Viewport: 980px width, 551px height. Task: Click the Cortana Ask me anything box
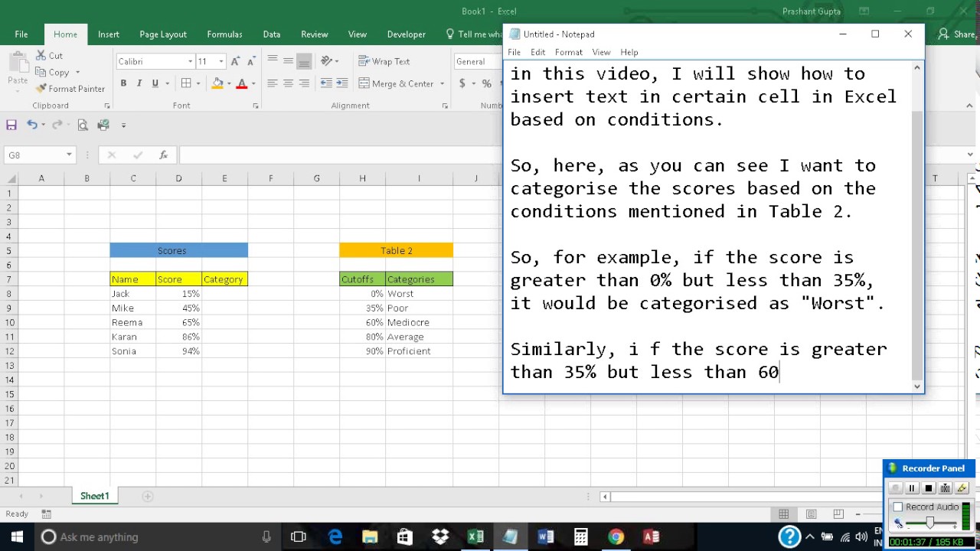tap(158, 536)
